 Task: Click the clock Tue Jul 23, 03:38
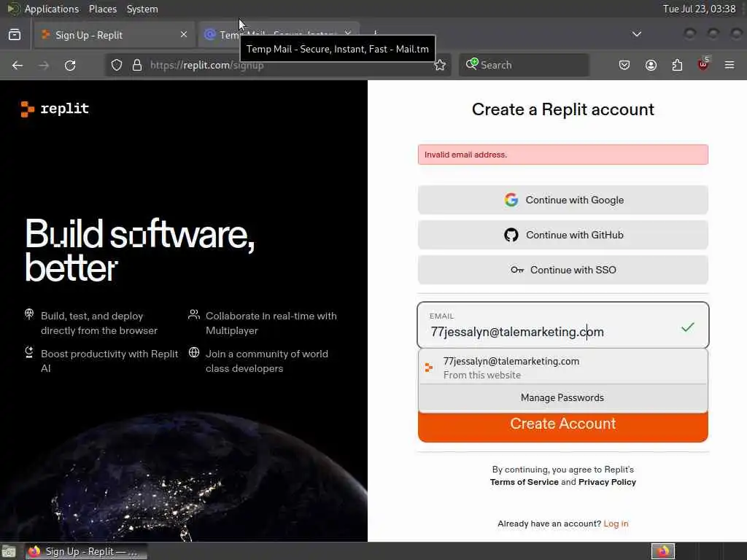pyautogui.click(x=699, y=9)
